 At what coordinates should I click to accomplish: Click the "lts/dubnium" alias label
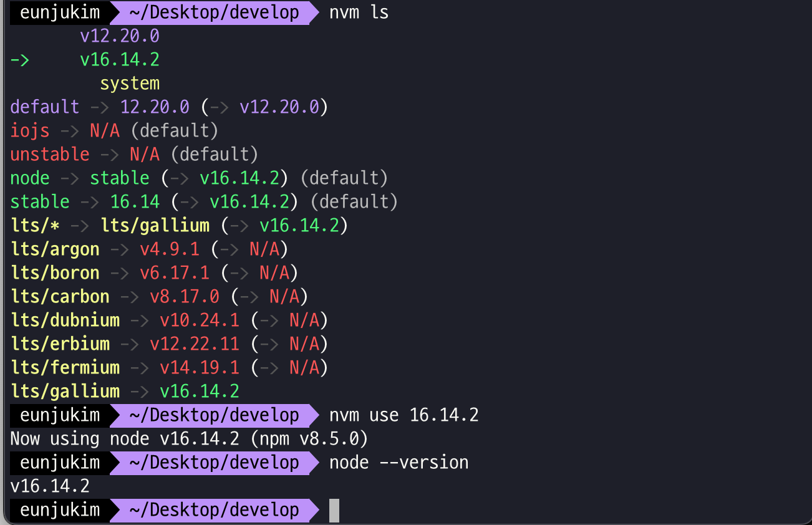click(65, 320)
